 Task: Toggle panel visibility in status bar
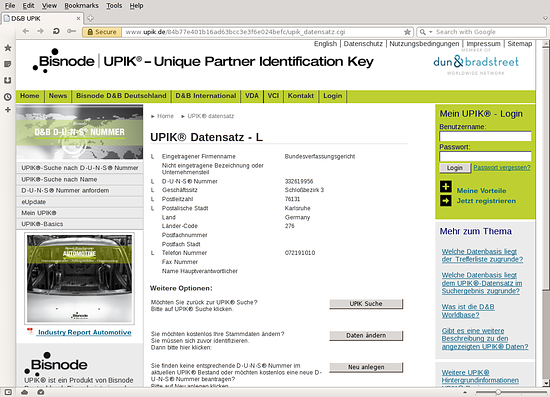click(8, 392)
